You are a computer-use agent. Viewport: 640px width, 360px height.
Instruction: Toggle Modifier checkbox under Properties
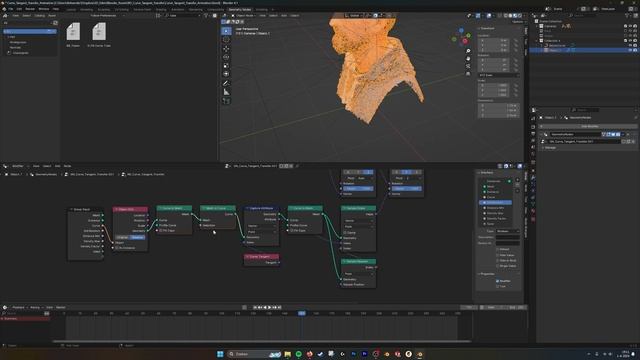coord(498,281)
